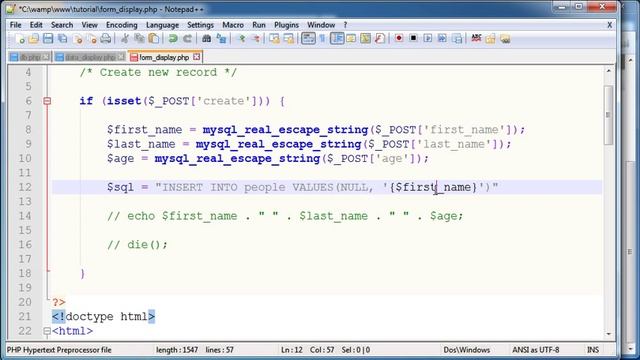The width and height of the screenshot is (640, 360).
Task: Close document with menu bar X
Action: pos(609,25)
